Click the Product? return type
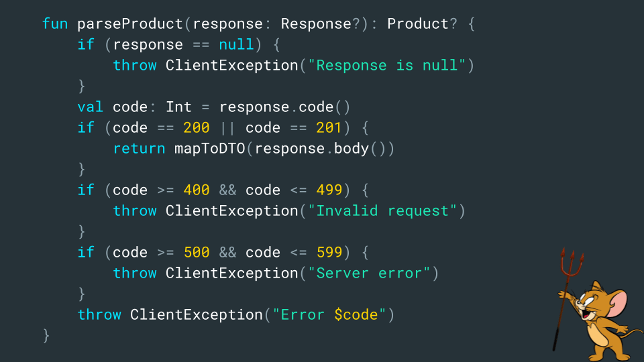 [423, 24]
